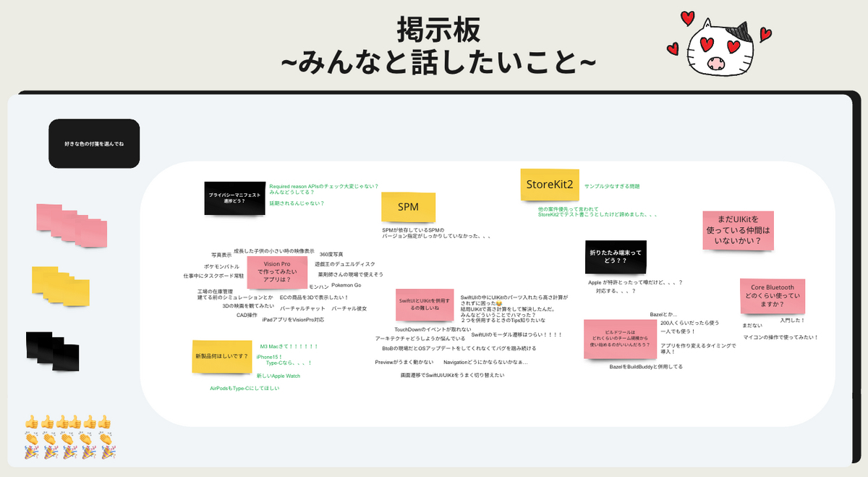Image resolution: width=868 pixels, height=477 pixels.
Task: Select the 'Previewがうまく動かない' text
Action: 404,362
